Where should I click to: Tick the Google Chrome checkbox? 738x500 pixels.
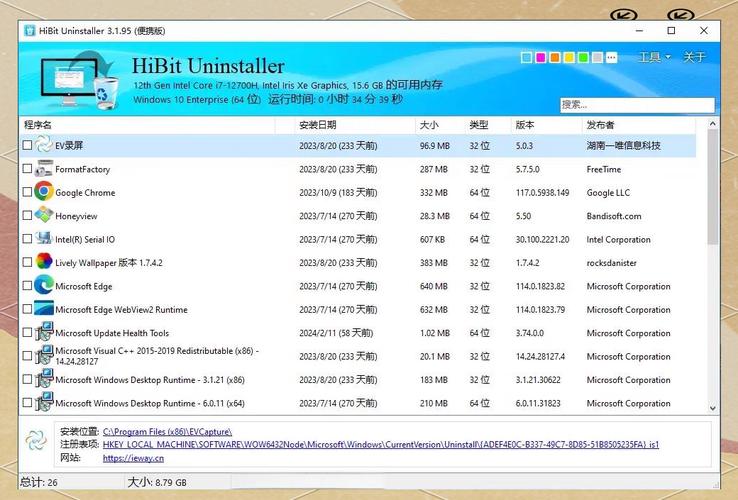point(27,192)
